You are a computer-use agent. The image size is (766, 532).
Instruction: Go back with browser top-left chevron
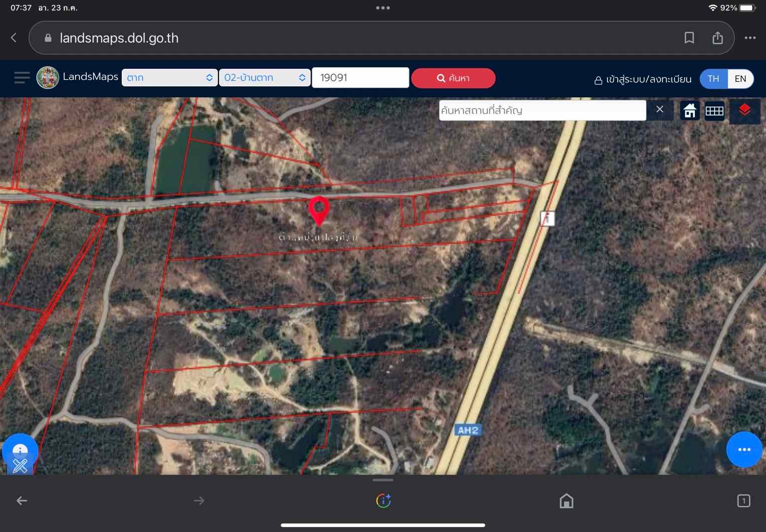[14, 38]
